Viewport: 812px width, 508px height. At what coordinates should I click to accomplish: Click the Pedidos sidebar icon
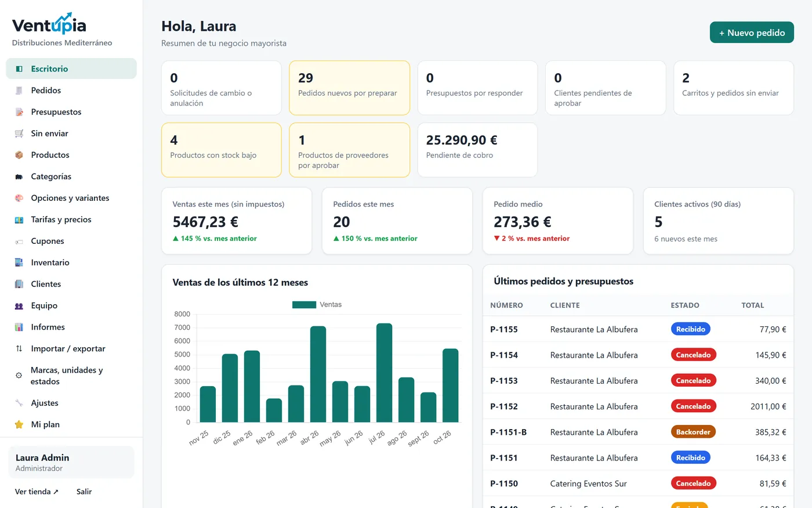click(x=19, y=90)
